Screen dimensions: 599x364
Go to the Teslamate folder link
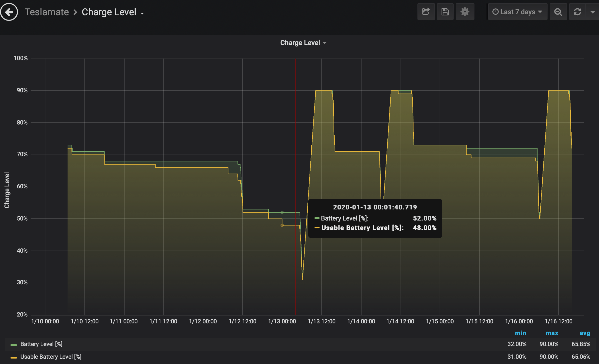pos(47,12)
